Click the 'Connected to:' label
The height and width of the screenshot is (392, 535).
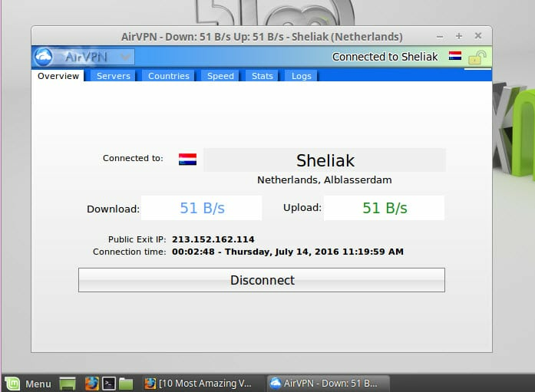[133, 158]
